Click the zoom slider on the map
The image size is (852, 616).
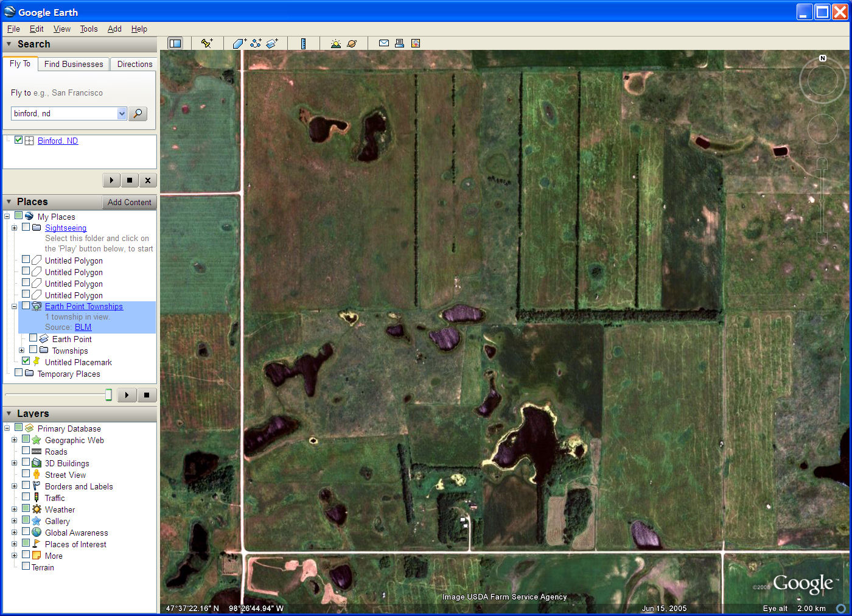822,201
